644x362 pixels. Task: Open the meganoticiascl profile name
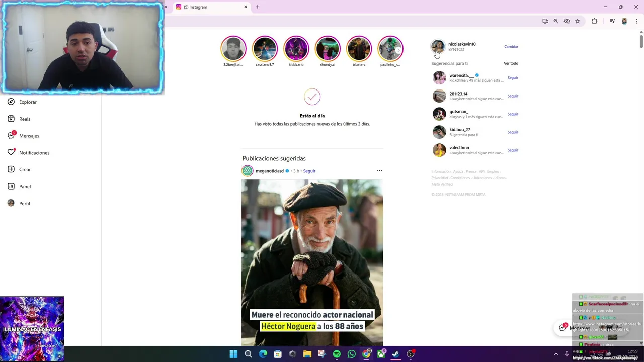point(270,171)
